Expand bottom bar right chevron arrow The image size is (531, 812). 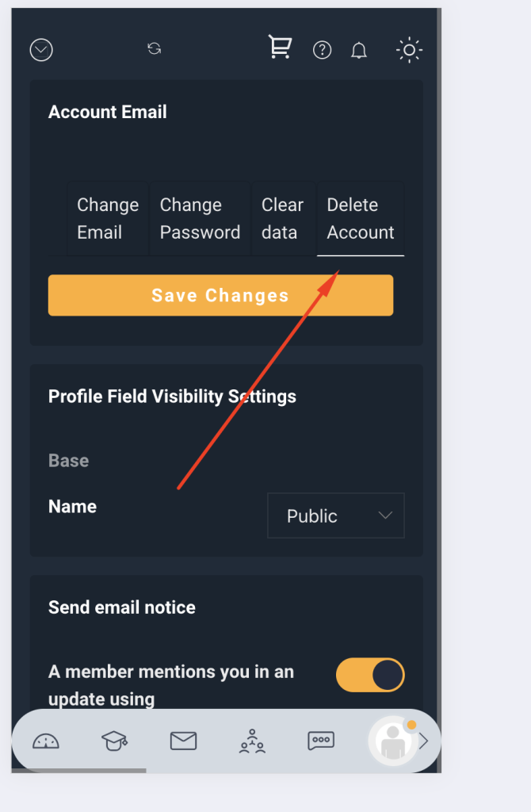tap(424, 741)
